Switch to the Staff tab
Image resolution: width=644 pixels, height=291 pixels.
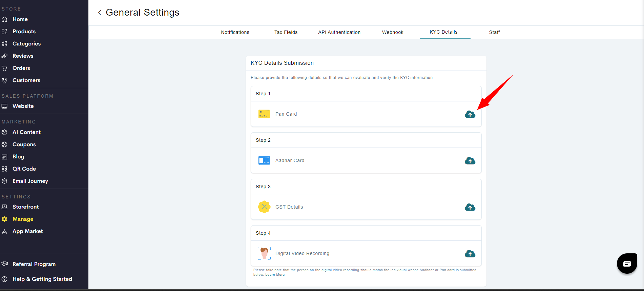tap(494, 32)
